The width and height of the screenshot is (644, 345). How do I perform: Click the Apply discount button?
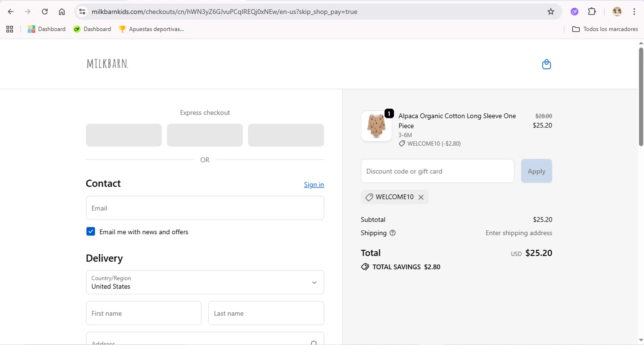pyautogui.click(x=536, y=171)
